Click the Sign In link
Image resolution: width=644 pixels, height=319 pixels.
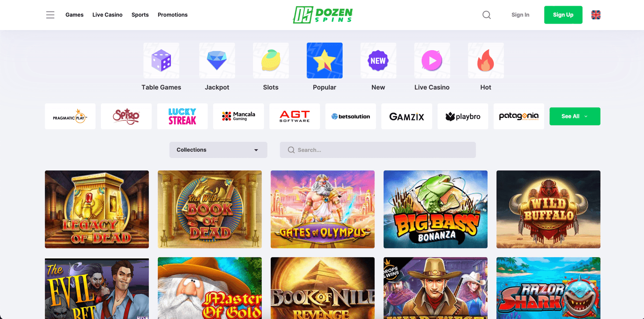click(x=520, y=15)
